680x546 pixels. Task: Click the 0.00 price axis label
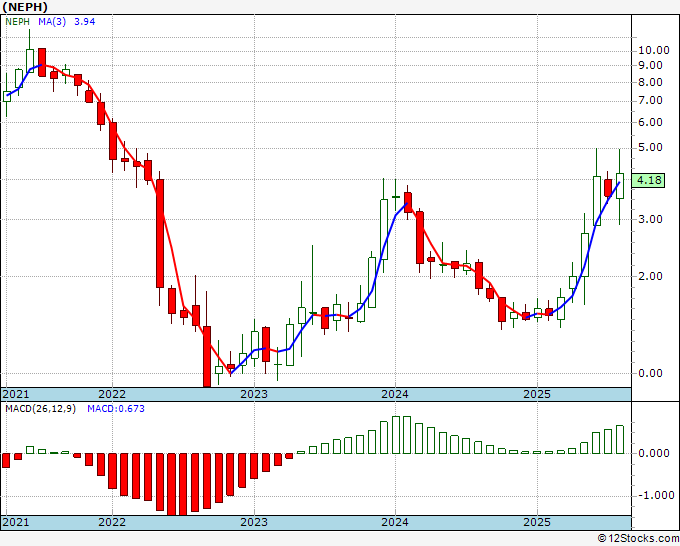[650, 373]
